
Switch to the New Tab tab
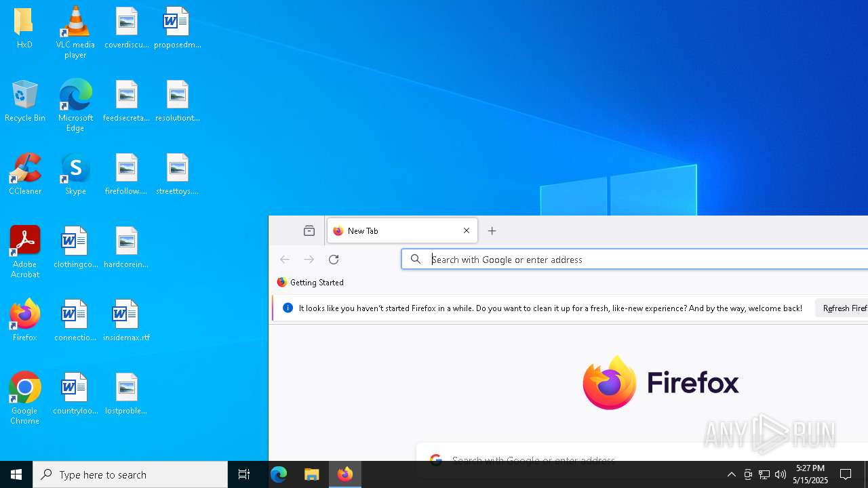point(402,231)
